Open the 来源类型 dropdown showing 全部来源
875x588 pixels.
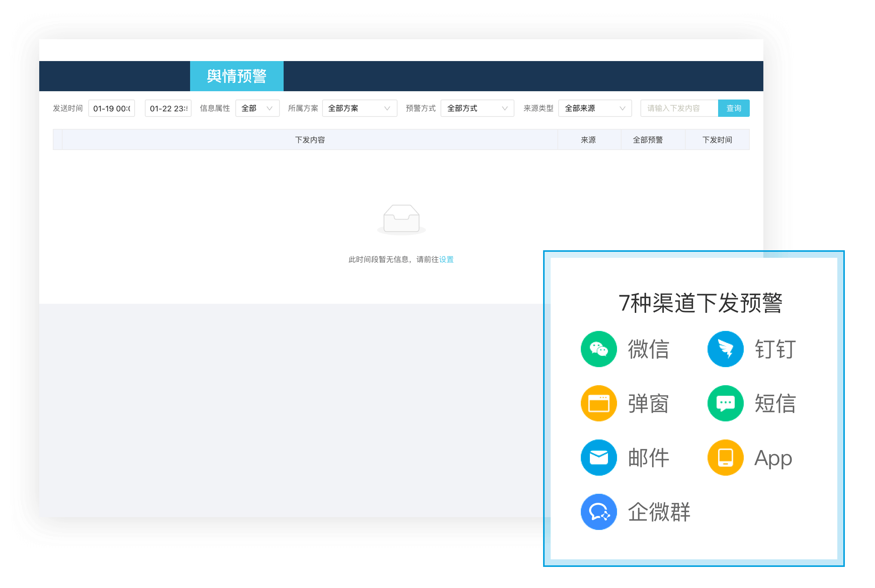595,108
